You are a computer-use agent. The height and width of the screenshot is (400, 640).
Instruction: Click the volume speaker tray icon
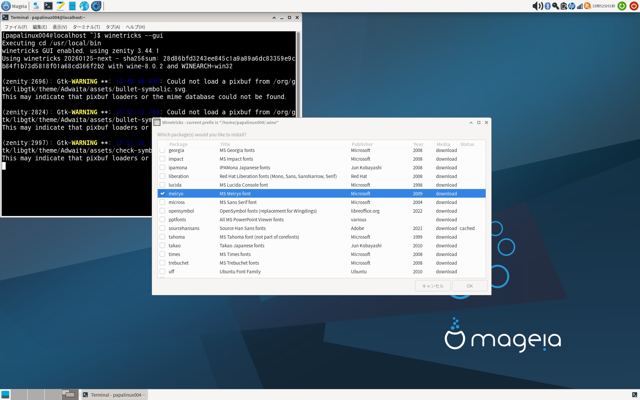pyautogui.click(x=537, y=6)
